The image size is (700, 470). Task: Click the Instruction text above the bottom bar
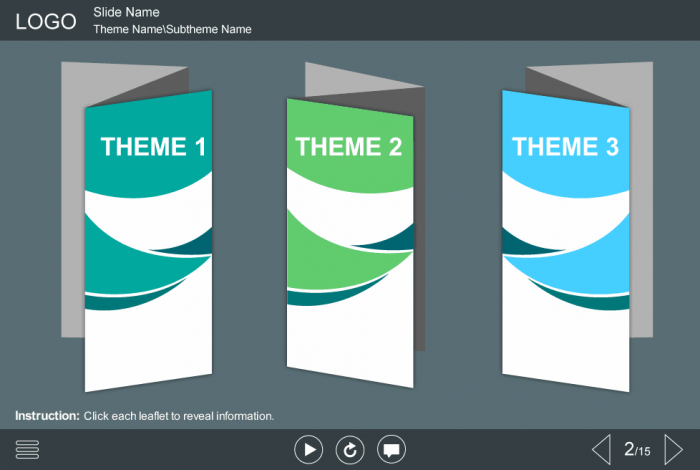tap(144, 415)
